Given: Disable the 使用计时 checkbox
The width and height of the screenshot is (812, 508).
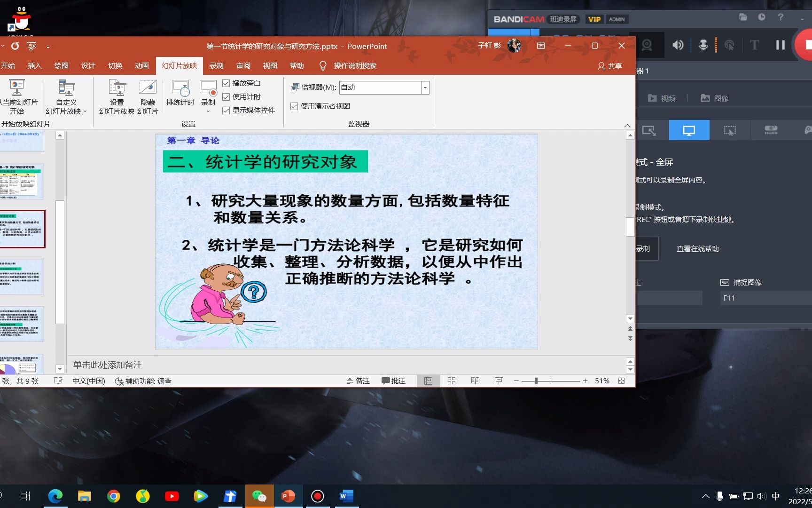Looking at the screenshot, I should [227, 97].
